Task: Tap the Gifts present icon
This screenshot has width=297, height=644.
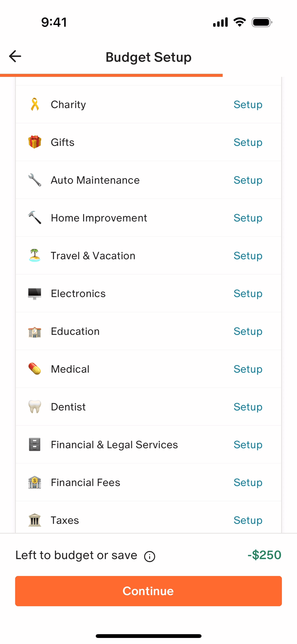Action: (x=35, y=142)
